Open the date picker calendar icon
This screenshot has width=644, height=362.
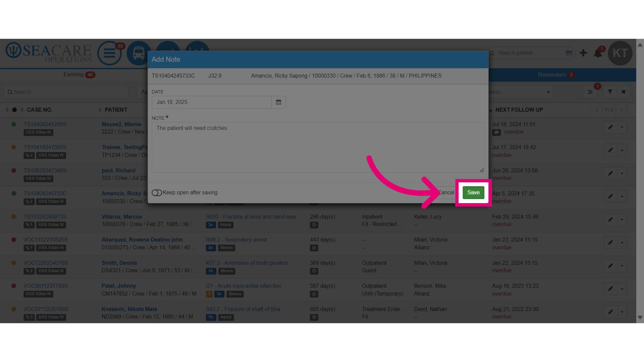click(278, 102)
